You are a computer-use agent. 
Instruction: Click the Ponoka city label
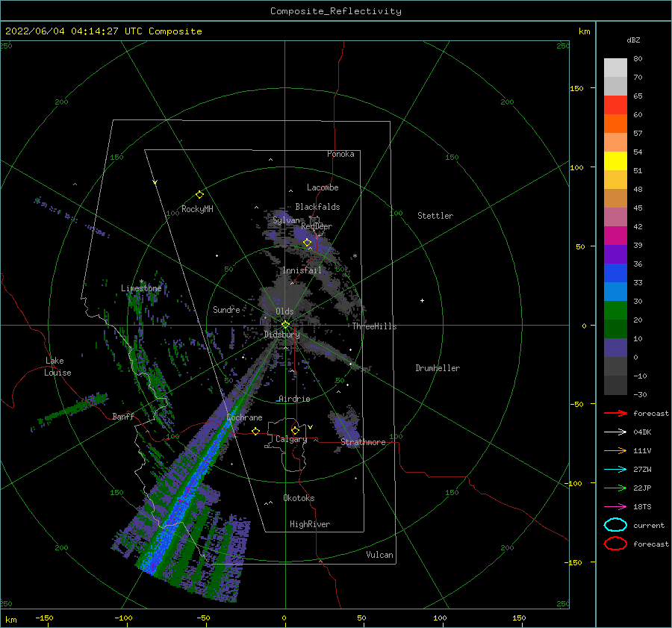pyautogui.click(x=340, y=154)
